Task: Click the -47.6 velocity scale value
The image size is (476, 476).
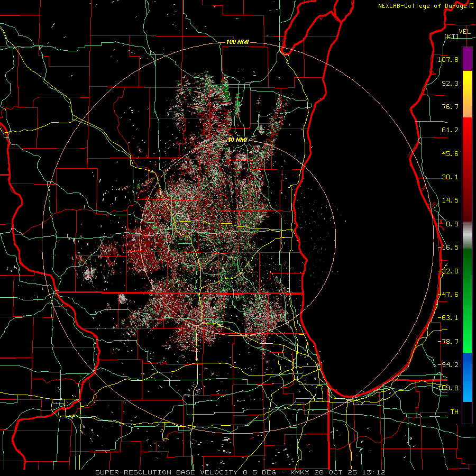Action: point(448,295)
